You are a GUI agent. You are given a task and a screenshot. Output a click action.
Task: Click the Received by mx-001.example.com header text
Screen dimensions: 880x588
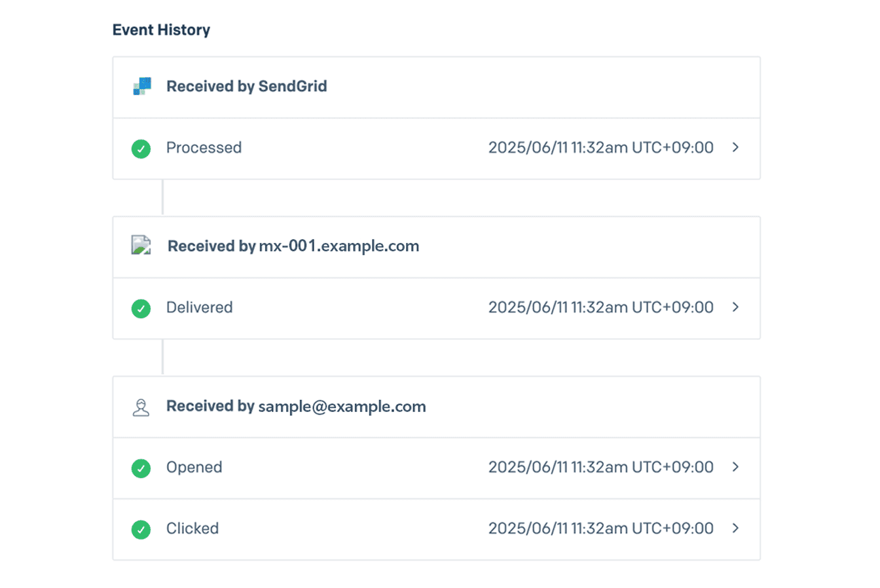[x=293, y=246]
